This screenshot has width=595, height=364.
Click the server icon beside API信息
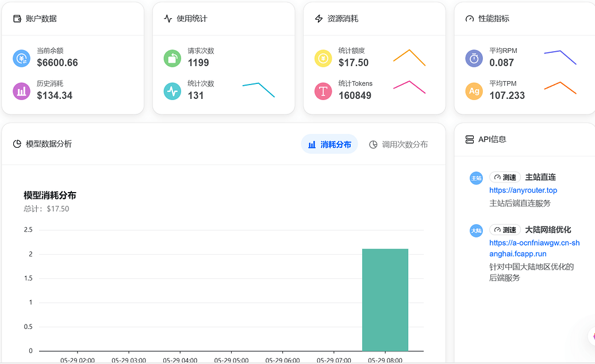click(x=470, y=139)
